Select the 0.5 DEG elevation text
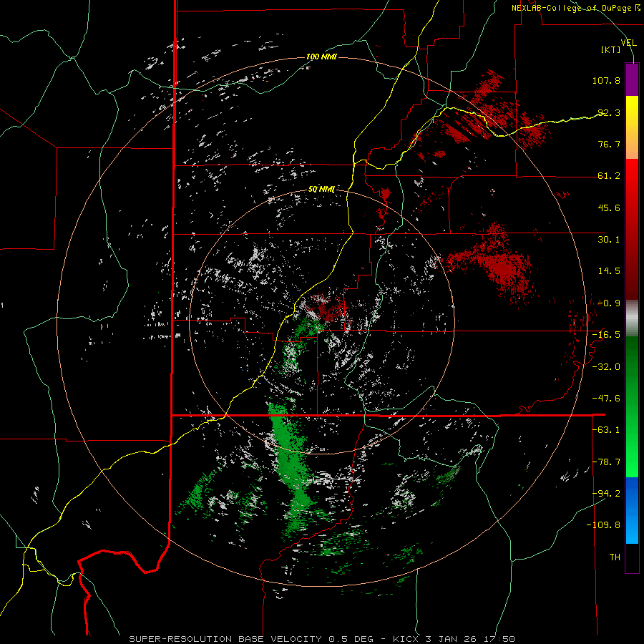This screenshot has height=644, width=644. pos(351,639)
